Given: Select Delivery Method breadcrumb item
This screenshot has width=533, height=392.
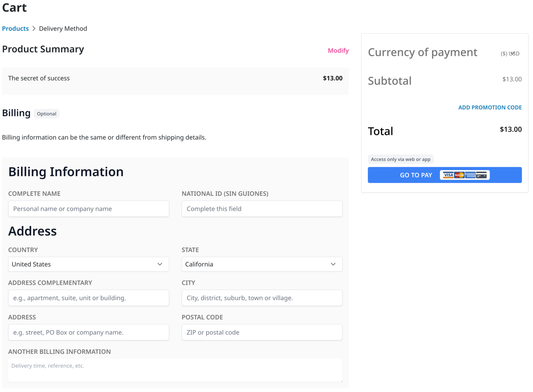Looking at the screenshot, I should tap(63, 29).
